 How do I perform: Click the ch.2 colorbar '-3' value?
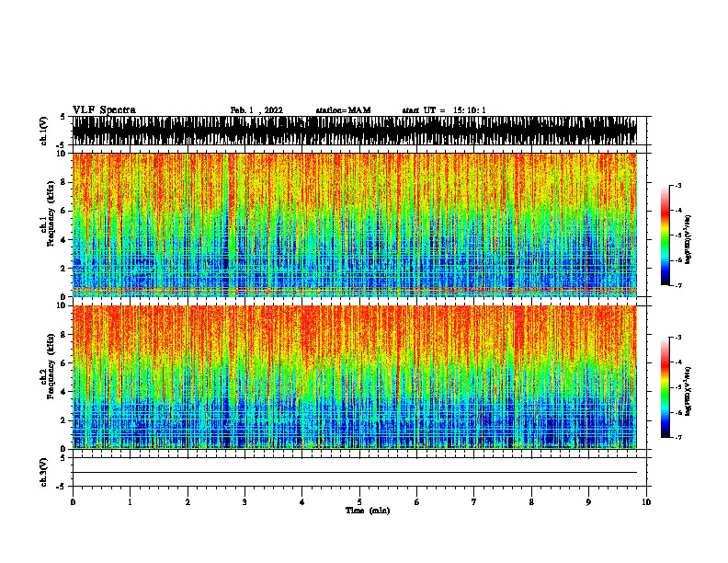(x=678, y=338)
